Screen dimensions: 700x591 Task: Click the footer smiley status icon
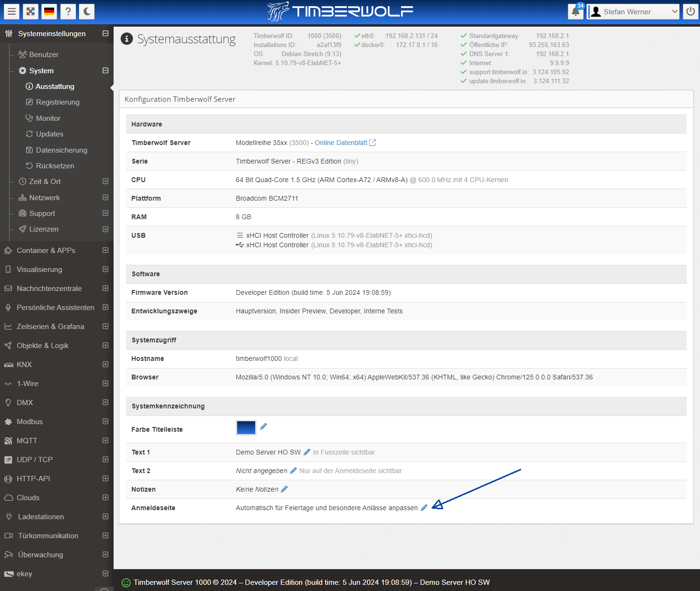[126, 582]
